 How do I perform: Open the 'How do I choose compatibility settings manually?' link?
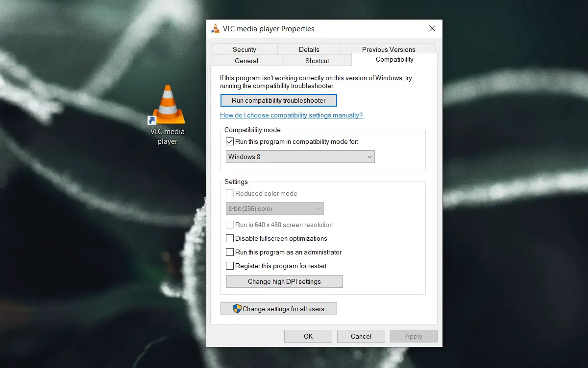pos(292,115)
